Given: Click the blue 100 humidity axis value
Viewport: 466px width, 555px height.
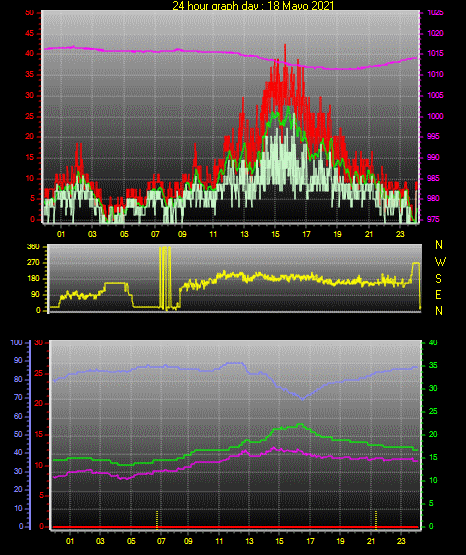Looking at the screenshot, I should tap(17, 343).
